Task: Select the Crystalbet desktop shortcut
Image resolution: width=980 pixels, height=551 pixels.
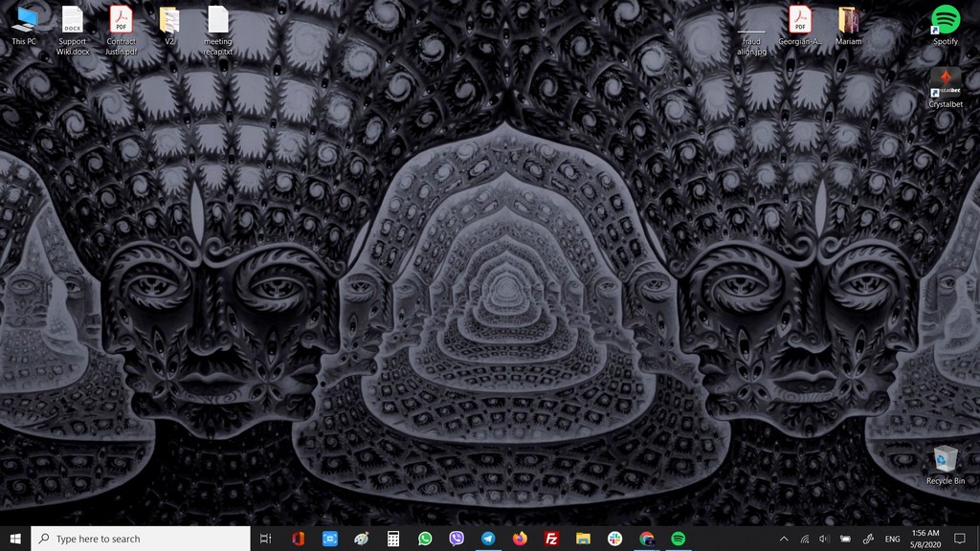Action: tap(946, 88)
